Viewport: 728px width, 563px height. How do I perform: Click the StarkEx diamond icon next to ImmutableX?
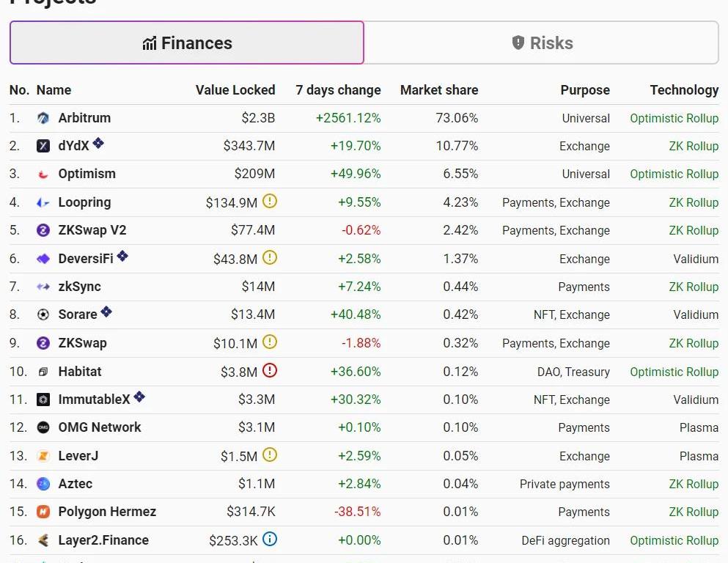click(x=139, y=397)
